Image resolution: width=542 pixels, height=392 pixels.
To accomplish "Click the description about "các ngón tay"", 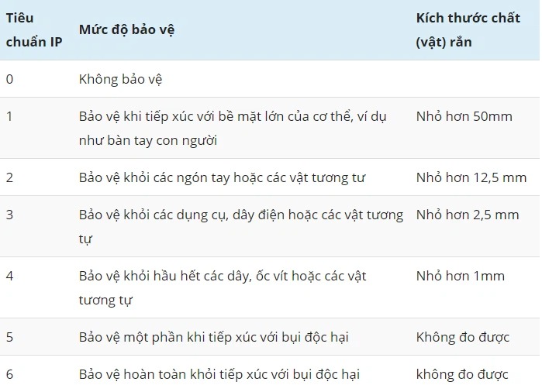I will click(x=222, y=177).
